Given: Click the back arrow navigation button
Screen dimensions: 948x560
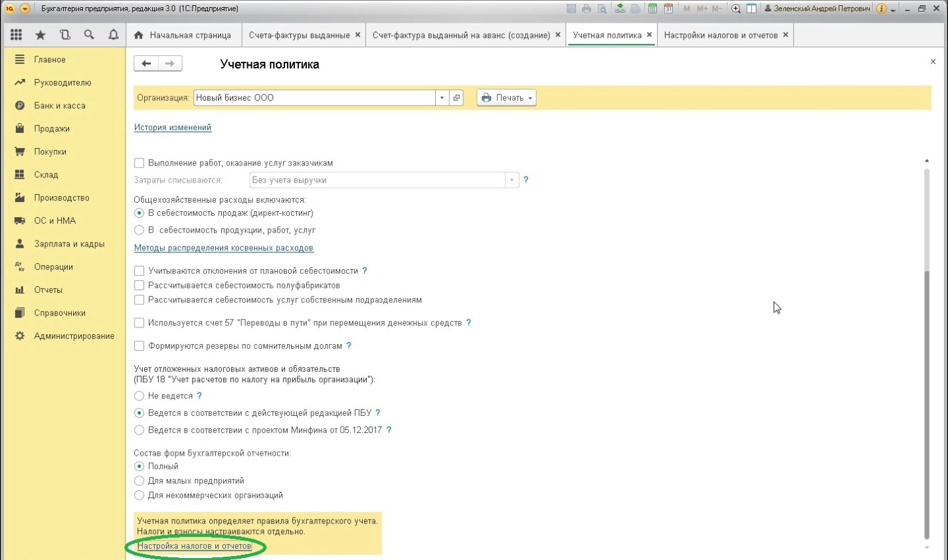Looking at the screenshot, I should tap(146, 64).
